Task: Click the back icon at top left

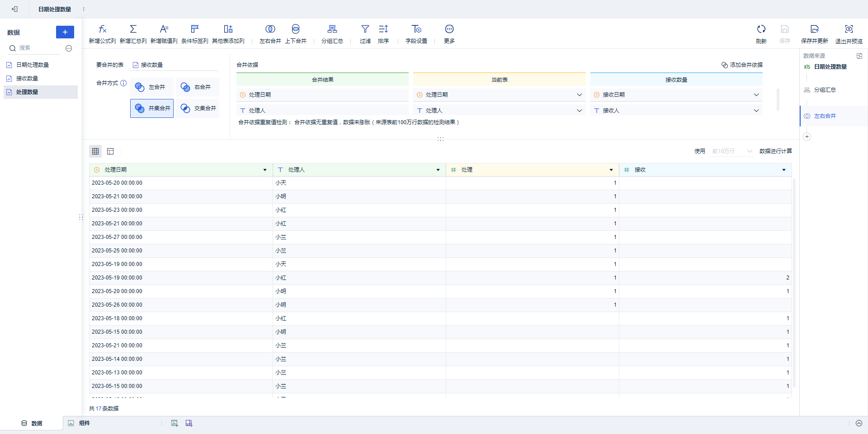Action: coord(15,9)
